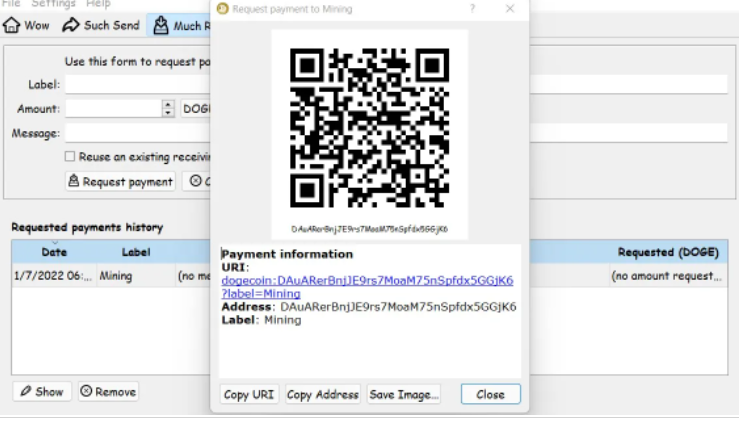Open the amount stepper arrows
Screen dimensions: 739x421
pyautogui.click(x=168, y=109)
